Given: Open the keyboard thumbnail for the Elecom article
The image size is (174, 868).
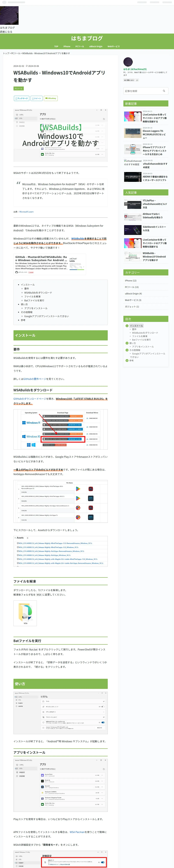Looking at the screenshot, I should pos(133,133).
